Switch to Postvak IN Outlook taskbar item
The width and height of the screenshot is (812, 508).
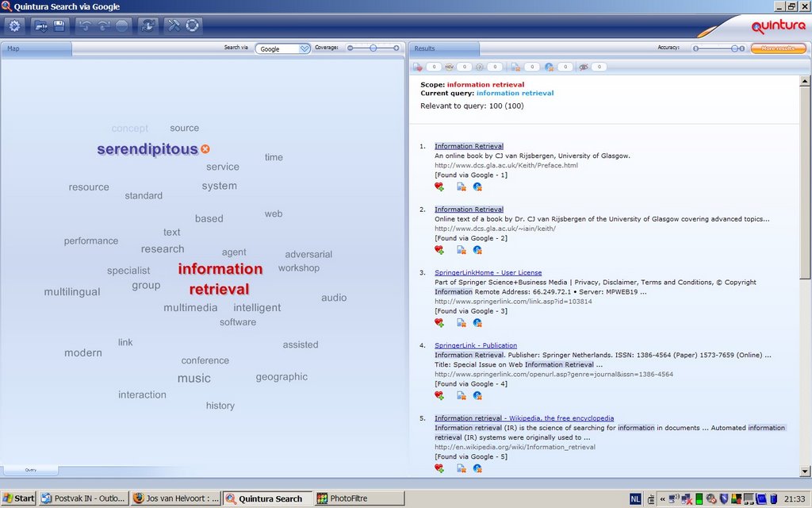click(x=82, y=498)
